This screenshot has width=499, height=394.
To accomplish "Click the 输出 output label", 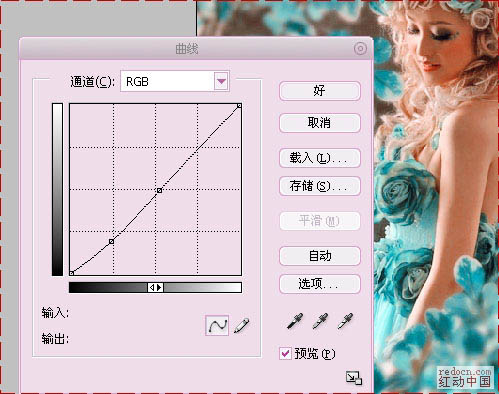I will point(55,339).
